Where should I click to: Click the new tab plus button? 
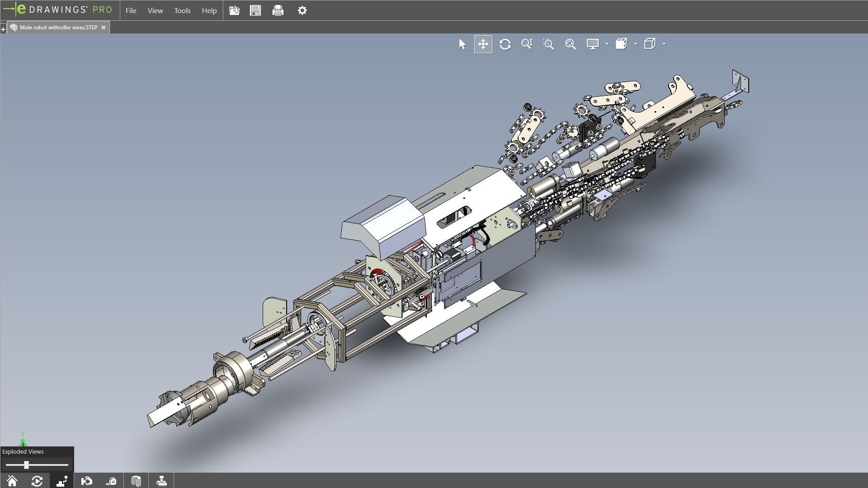point(3,29)
